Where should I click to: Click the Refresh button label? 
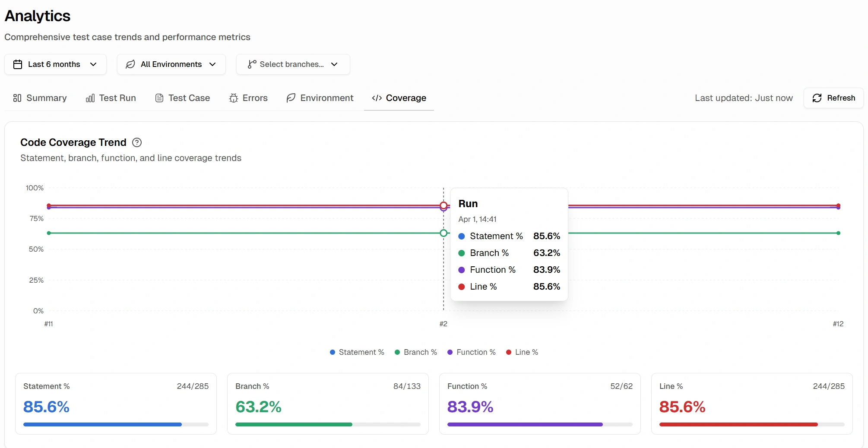tap(841, 98)
